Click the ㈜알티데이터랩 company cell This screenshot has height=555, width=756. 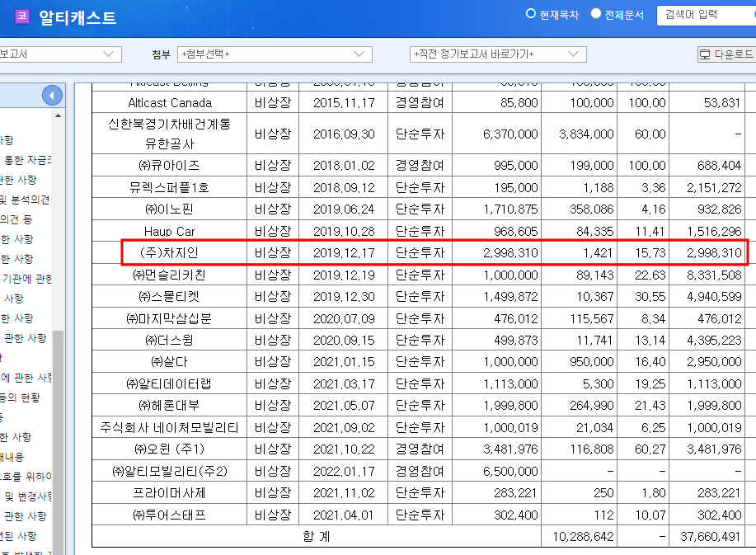pyautogui.click(x=170, y=383)
